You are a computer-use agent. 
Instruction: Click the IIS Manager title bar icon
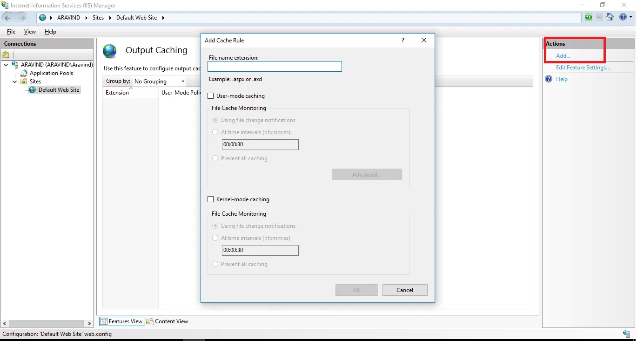click(x=5, y=5)
